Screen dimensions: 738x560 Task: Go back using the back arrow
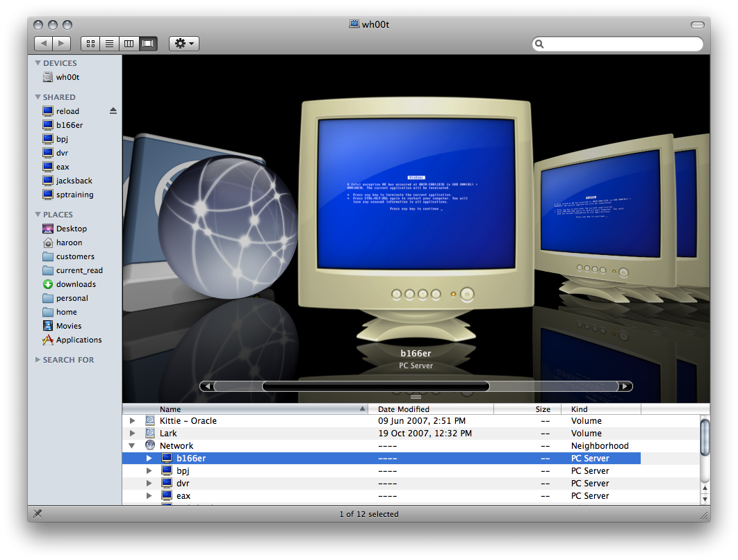(x=44, y=44)
